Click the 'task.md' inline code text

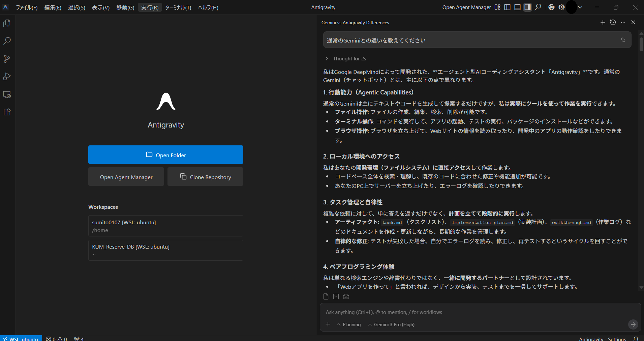pos(392,223)
